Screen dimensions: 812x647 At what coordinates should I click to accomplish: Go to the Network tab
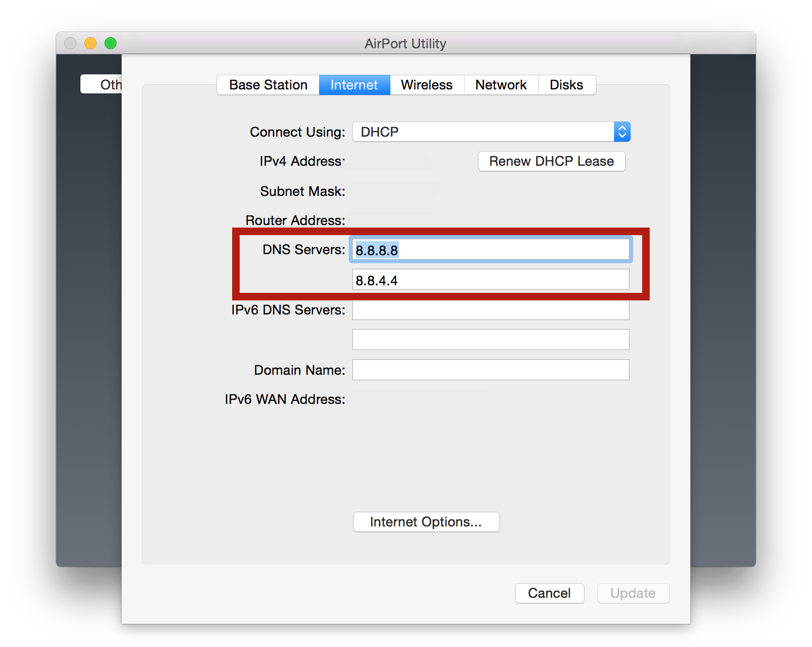[x=501, y=85]
